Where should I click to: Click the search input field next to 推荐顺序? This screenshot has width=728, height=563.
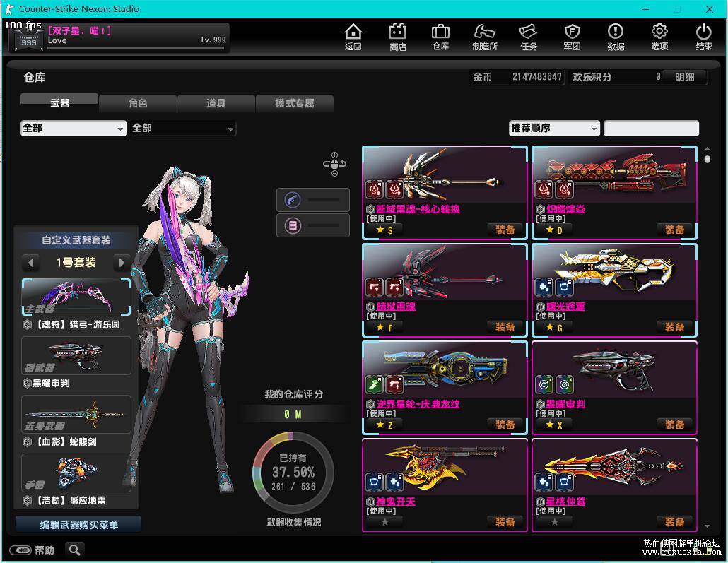651,128
